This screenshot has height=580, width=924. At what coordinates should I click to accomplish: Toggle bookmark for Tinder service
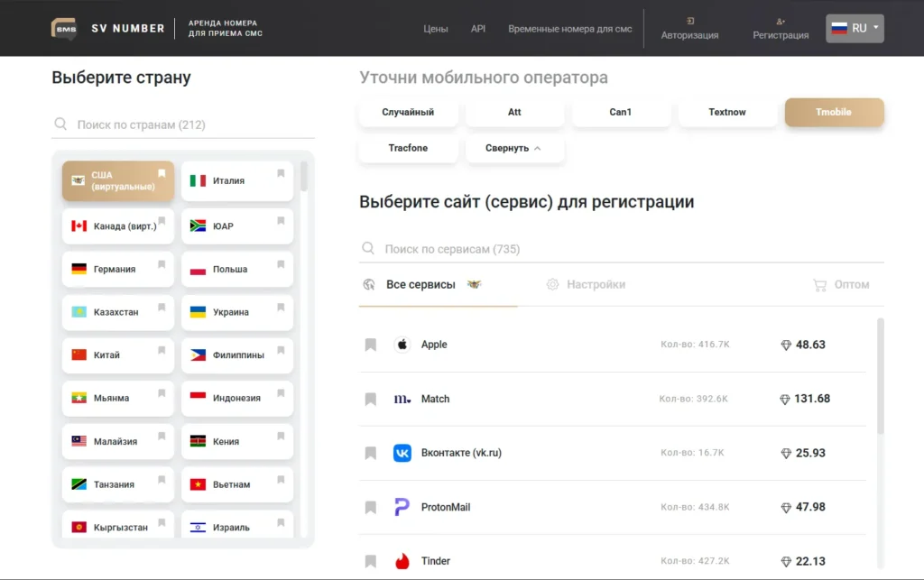(371, 561)
